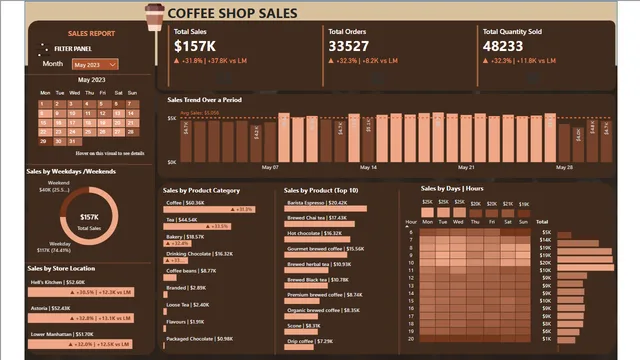Click the Total Orders 33527 value
640x360 pixels.
tap(349, 46)
